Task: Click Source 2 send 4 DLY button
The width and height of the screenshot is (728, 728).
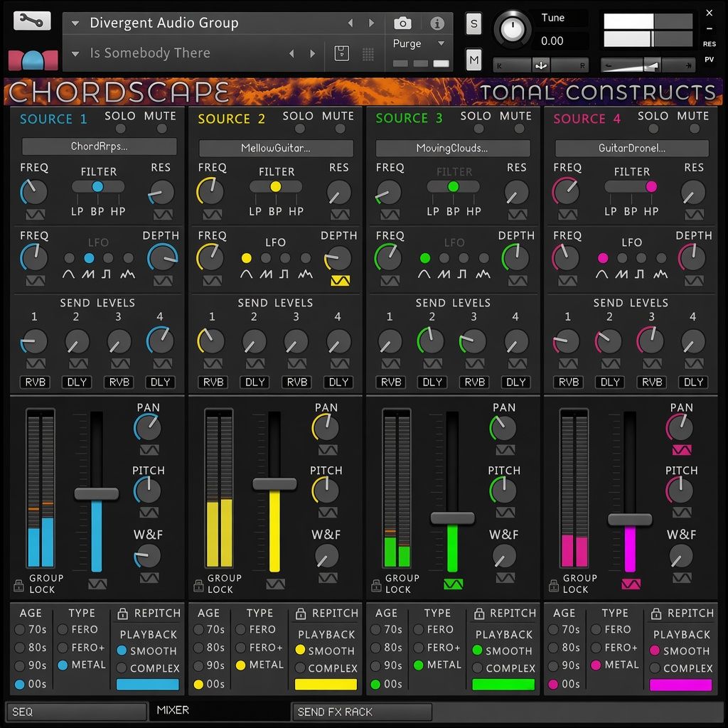Action: coord(338,382)
